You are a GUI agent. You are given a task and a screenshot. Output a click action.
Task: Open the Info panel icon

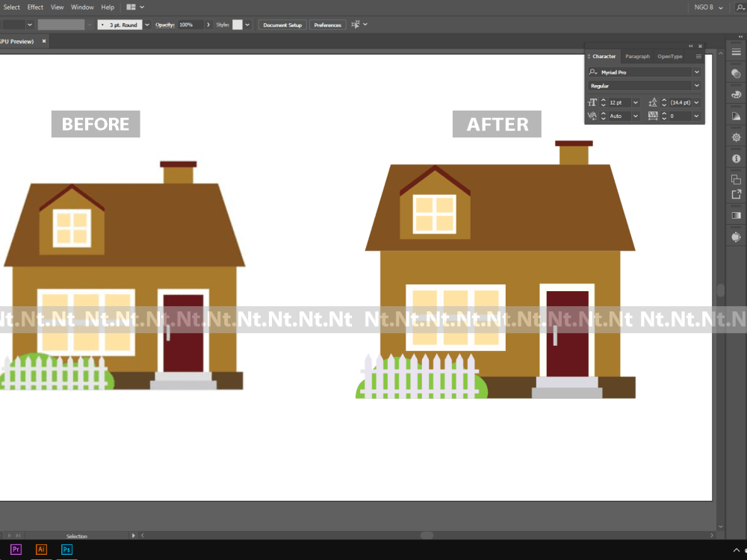[x=736, y=158]
